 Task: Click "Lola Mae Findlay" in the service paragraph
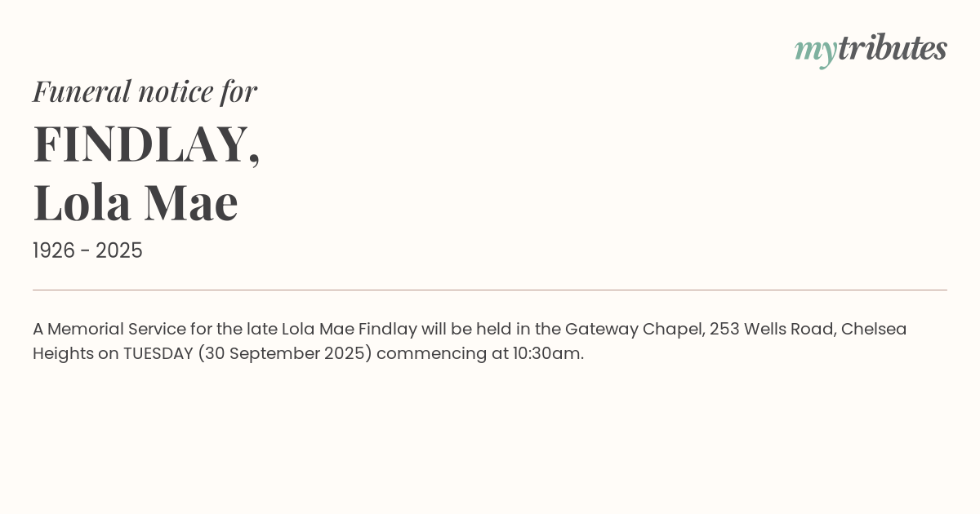coord(350,329)
